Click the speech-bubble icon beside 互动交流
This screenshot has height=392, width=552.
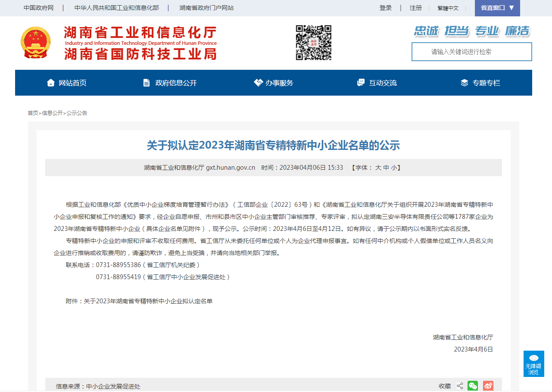pyautogui.click(x=360, y=82)
